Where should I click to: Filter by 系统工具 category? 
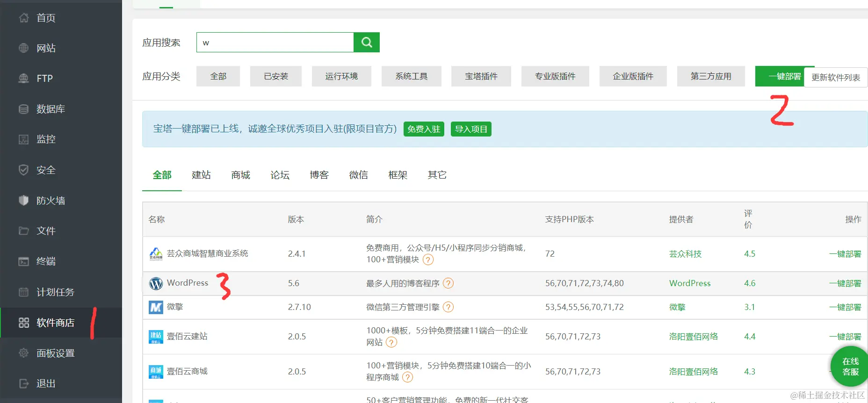[412, 76]
